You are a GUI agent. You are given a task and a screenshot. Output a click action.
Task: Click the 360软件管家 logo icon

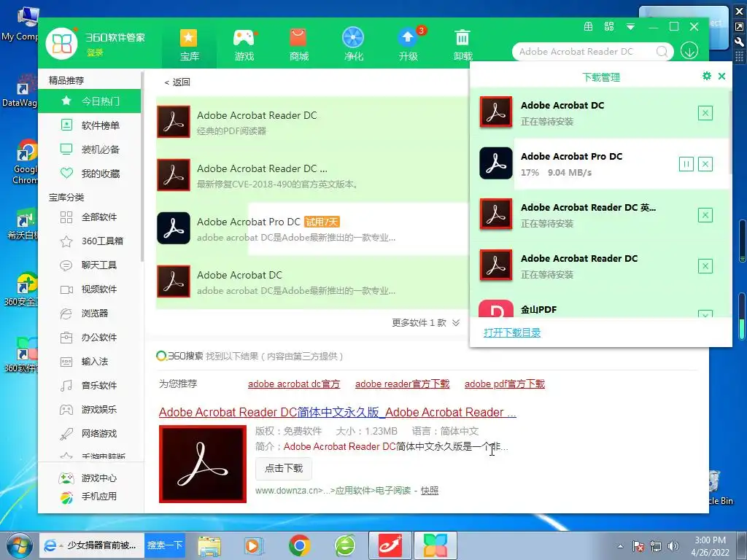(61, 43)
